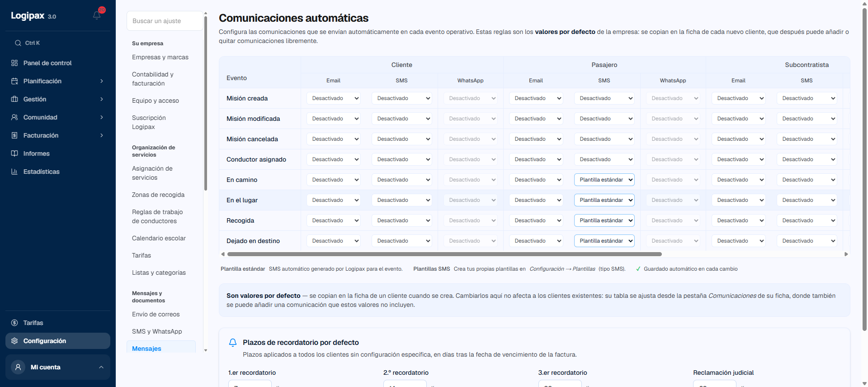868x387 pixels.
Task: Click the Logipax 3.0 logo
Action: click(x=33, y=16)
